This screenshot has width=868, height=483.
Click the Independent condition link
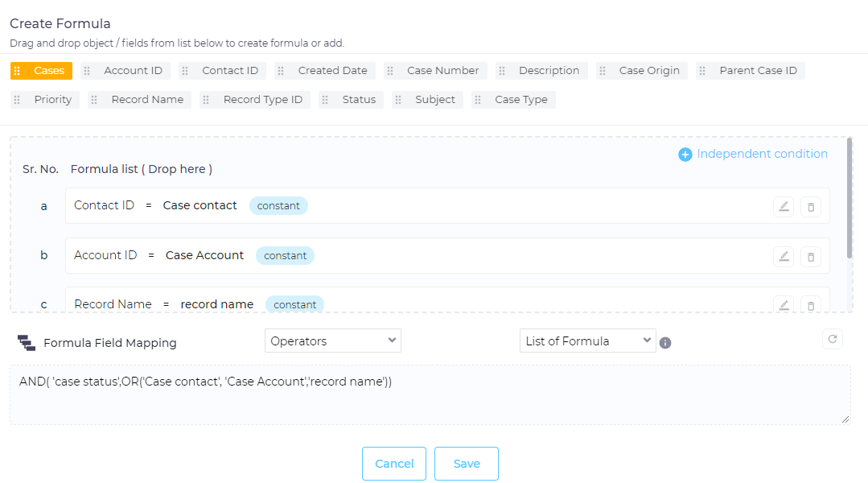[762, 154]
